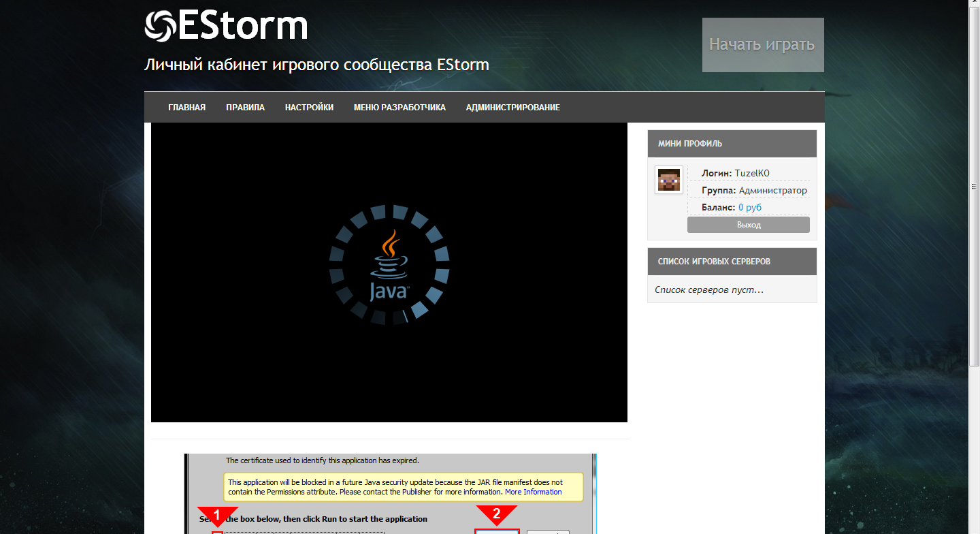Open the ГЛАВНАЯ menu item

click(x=186, y=108)
